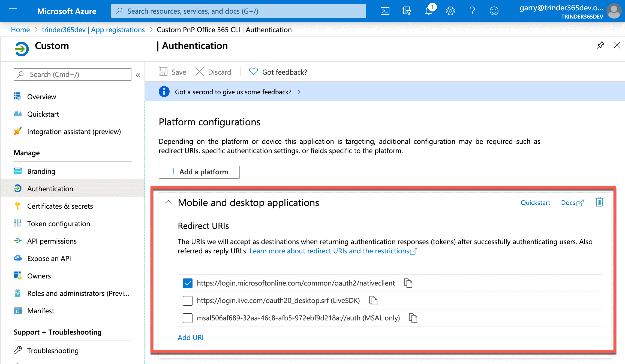Open the help question mark
This screenshot has width=625, height=364.
(472, 11)
